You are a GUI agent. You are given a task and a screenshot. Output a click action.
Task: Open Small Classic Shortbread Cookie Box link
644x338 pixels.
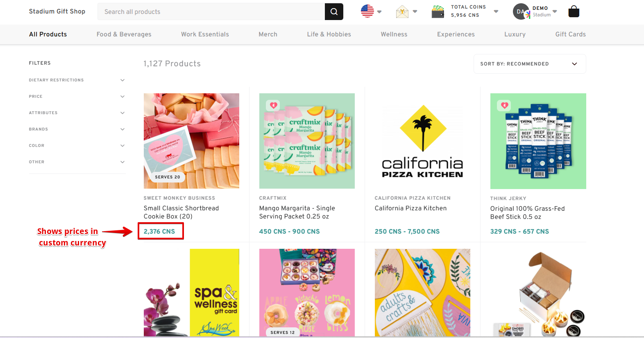(181, 212)
